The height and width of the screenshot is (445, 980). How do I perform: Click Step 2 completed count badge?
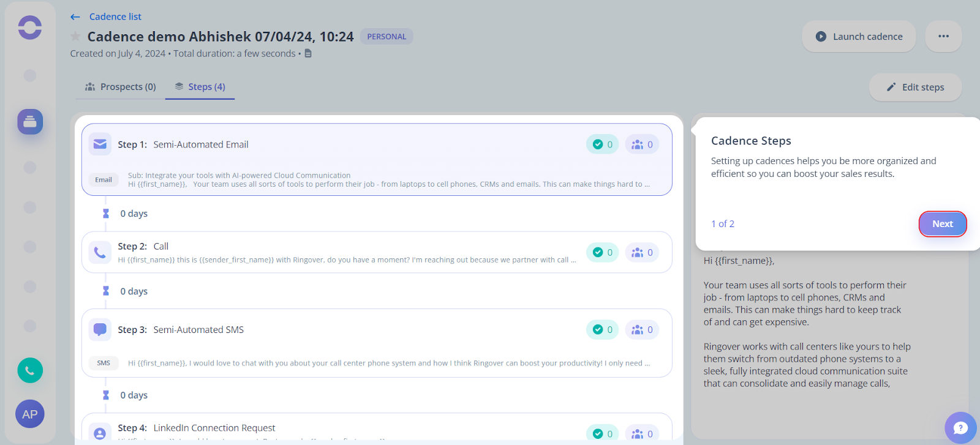point(602,252)
